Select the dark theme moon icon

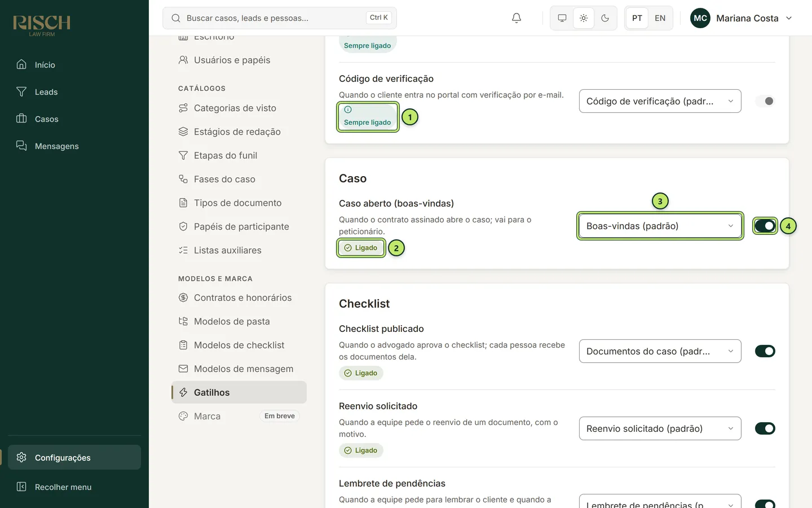pyautogui.click(x=605, y=18)
